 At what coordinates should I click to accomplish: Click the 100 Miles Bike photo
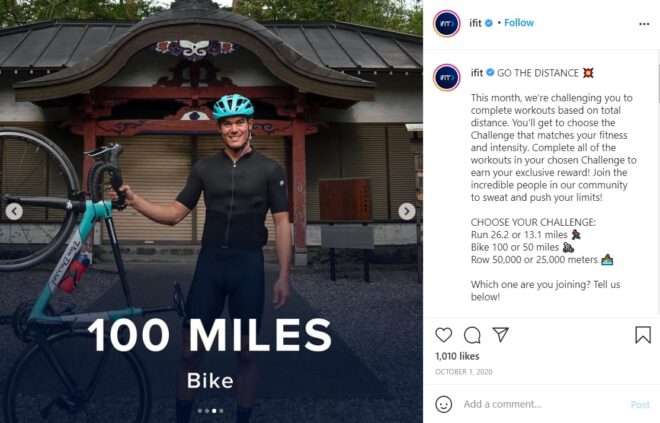coord(210,200)
